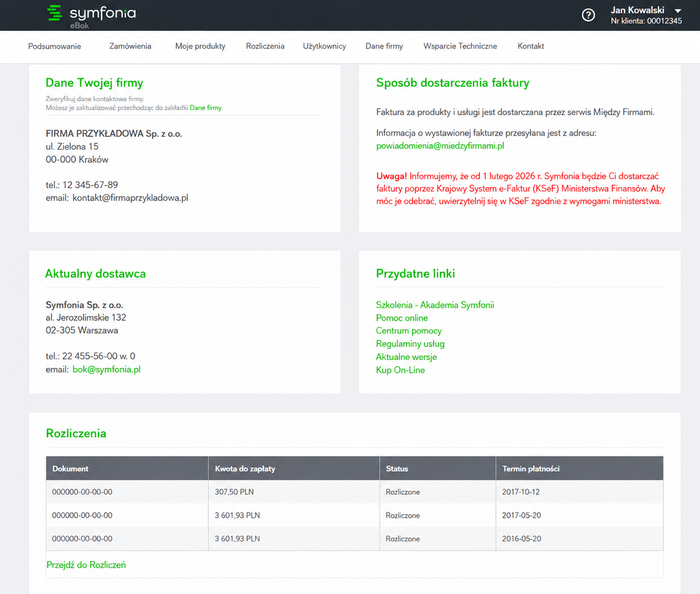Go to the Zamówienia menu

(x=130, y=46)
